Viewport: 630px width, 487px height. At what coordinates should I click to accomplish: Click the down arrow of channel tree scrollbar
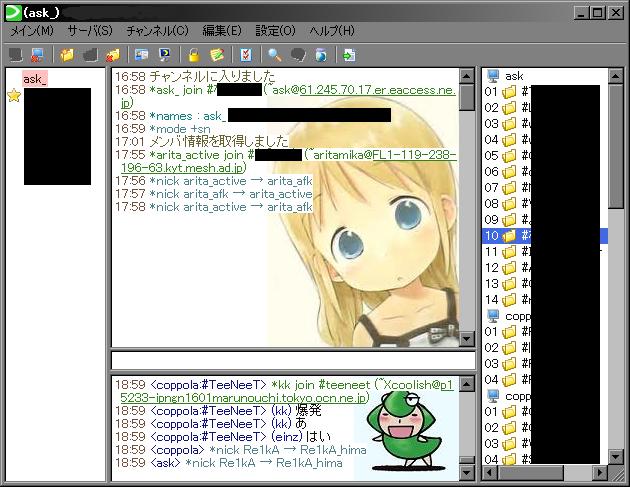tap(616, 457)
